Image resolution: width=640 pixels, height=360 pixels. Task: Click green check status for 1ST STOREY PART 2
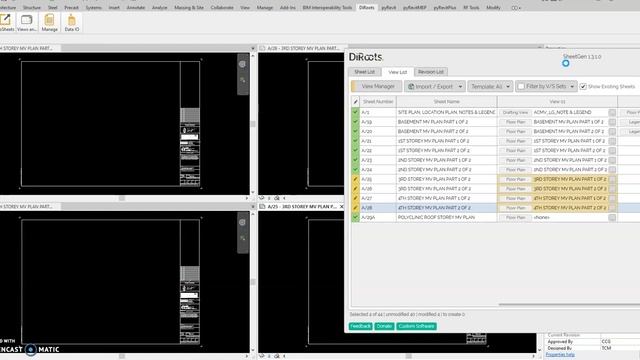click(356, 150)
